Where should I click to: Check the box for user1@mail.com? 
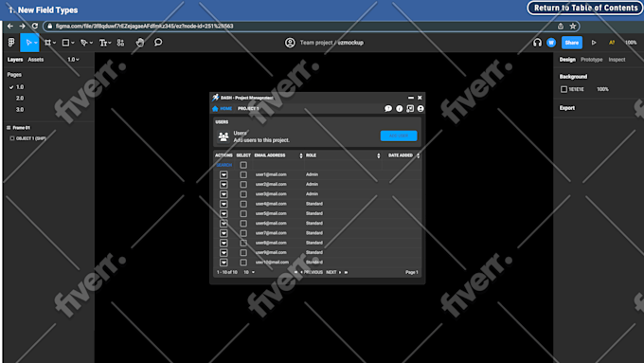(x=243, y=174)
